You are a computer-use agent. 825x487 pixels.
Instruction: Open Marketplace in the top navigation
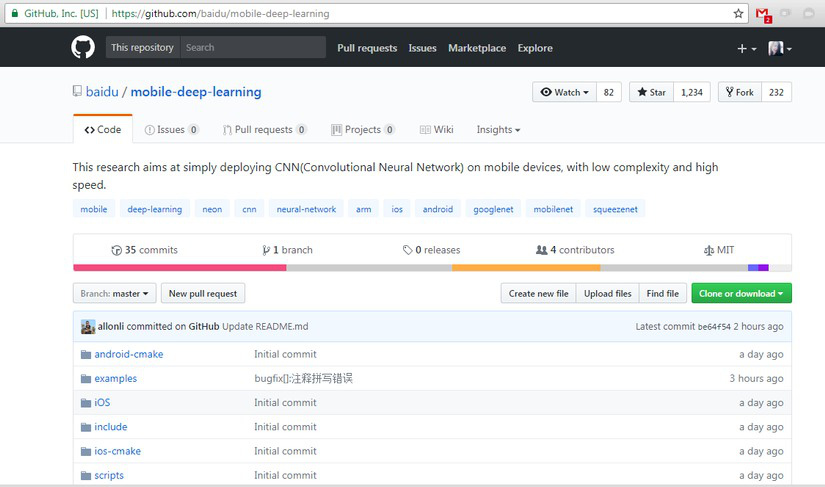click(477, 48)
